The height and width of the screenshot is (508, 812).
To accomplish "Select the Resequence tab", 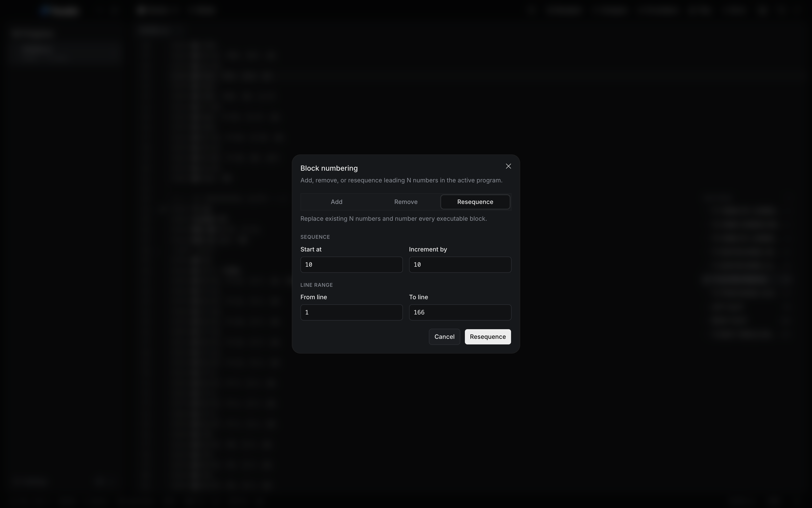I will pos(475,202).
